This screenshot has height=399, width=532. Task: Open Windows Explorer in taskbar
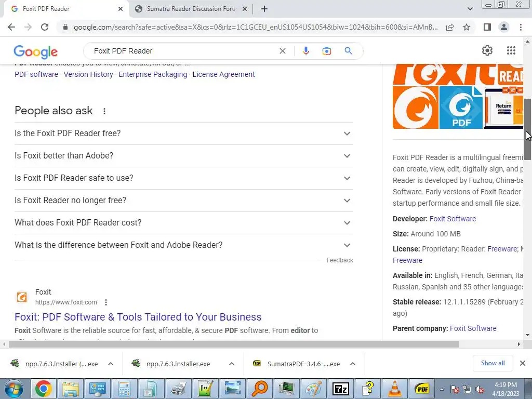click(71, 389)
